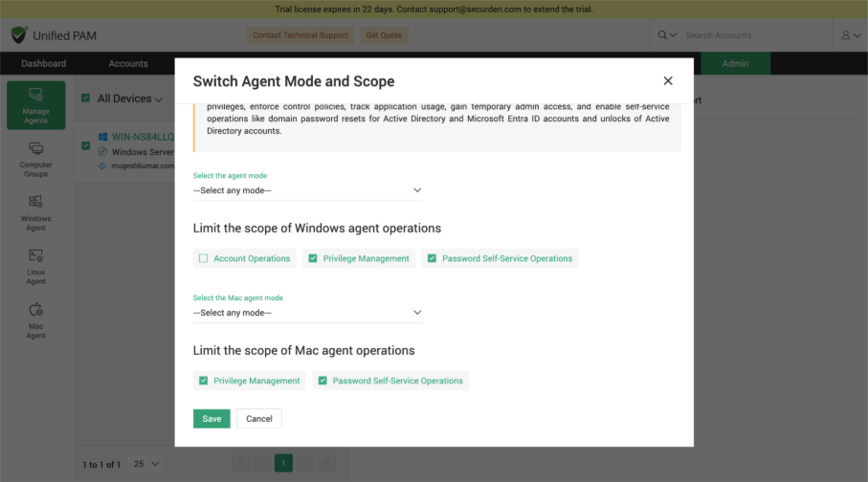Expand the Mac agent mode dropdown
The width and height of the screenshot is (868, 482).
[x=307, y=313]
